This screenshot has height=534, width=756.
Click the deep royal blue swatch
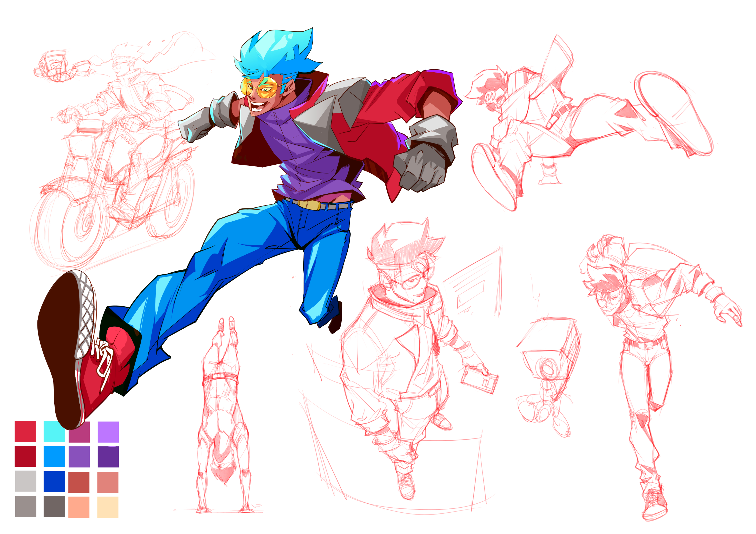click(x=54, y=481)
